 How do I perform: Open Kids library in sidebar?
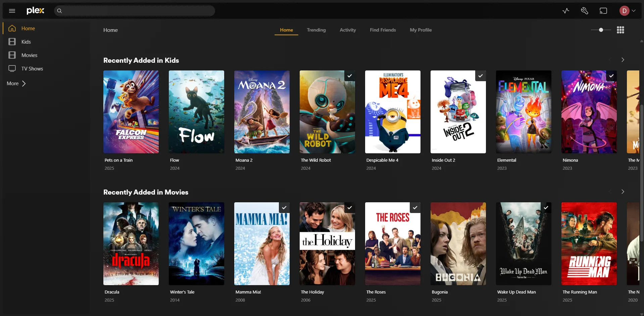click(26, 42)
